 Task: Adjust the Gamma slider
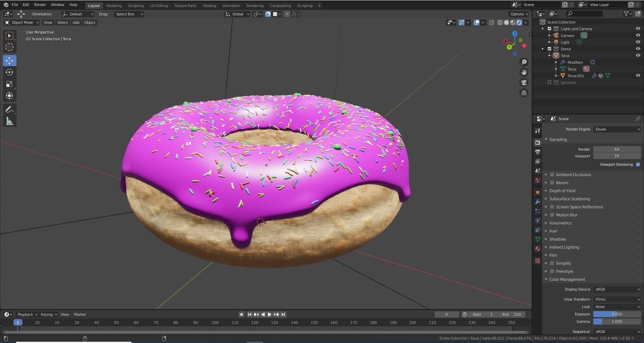click(x=617, y=322)
